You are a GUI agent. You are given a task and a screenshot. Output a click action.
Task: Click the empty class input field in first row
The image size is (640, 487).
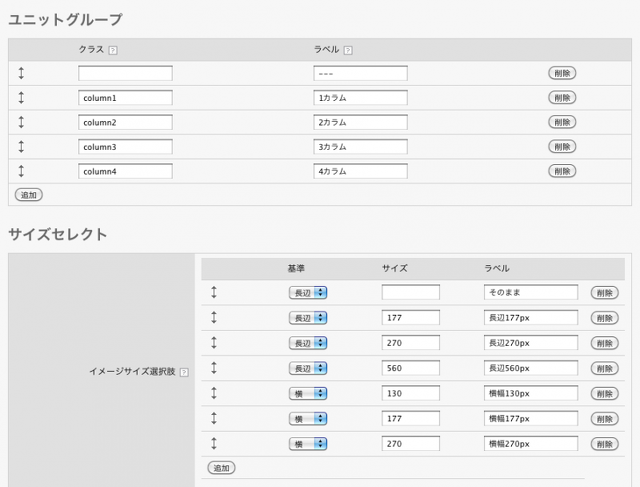tap(125, 74)
